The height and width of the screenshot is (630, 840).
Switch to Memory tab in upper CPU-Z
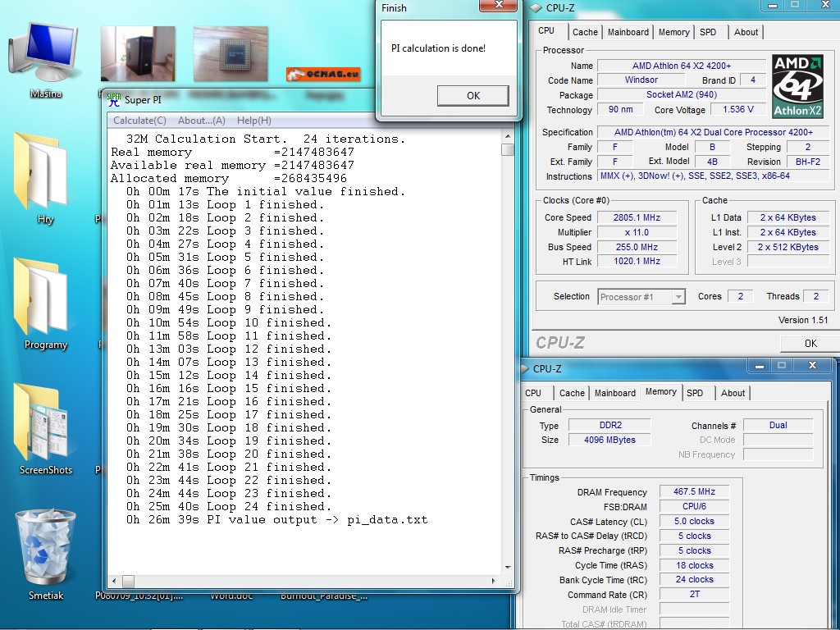click(674, 32)
